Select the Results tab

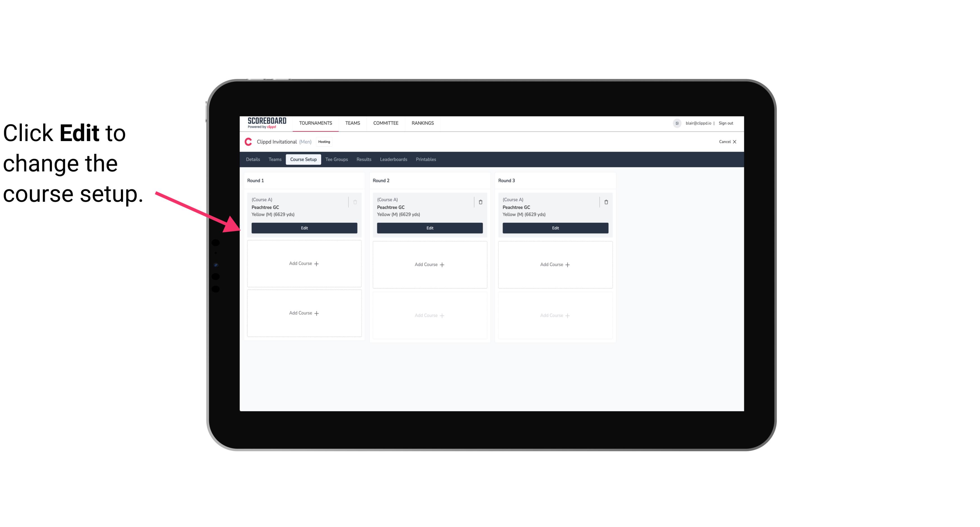(x=363, y=159)
